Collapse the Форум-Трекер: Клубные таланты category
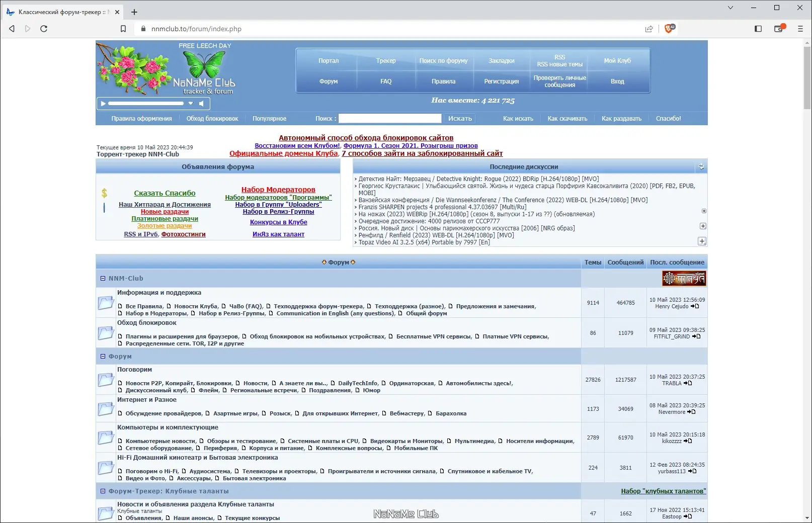812x523 pixels. [x=103, y=491]
